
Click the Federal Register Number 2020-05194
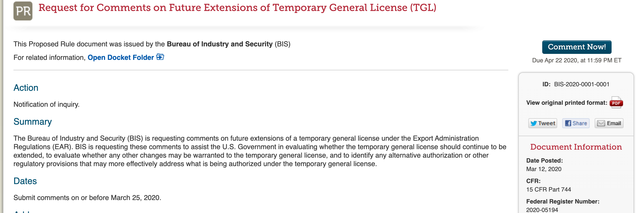click(x=542, y=210)
